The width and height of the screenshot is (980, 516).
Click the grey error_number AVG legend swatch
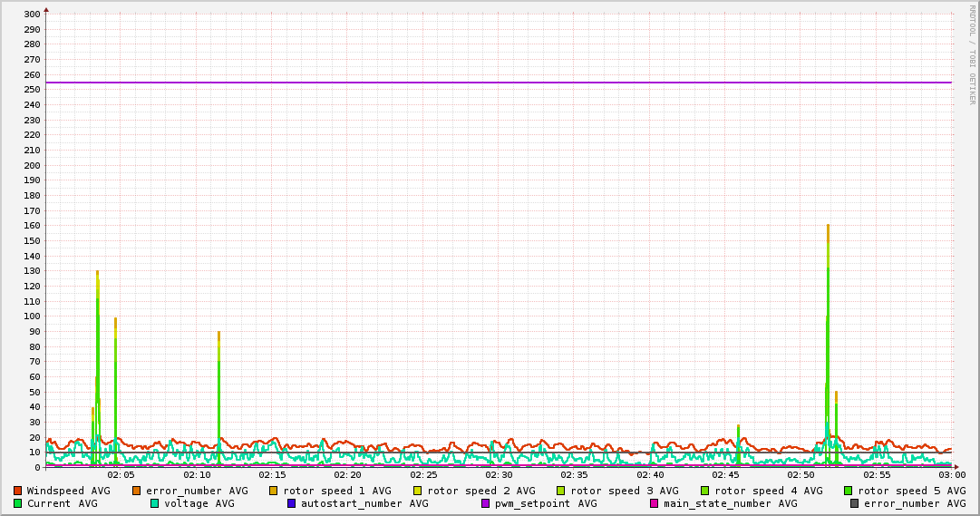tap(854, 503)
